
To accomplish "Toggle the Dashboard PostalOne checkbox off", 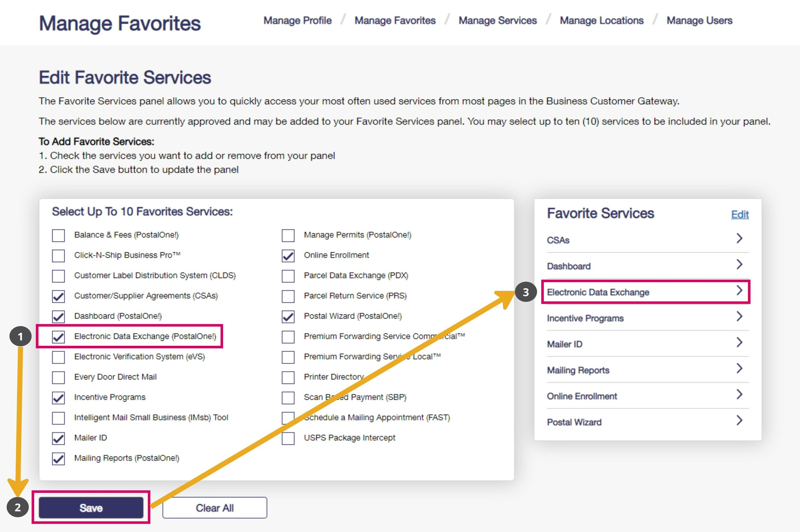I will [x=59, y=315].
